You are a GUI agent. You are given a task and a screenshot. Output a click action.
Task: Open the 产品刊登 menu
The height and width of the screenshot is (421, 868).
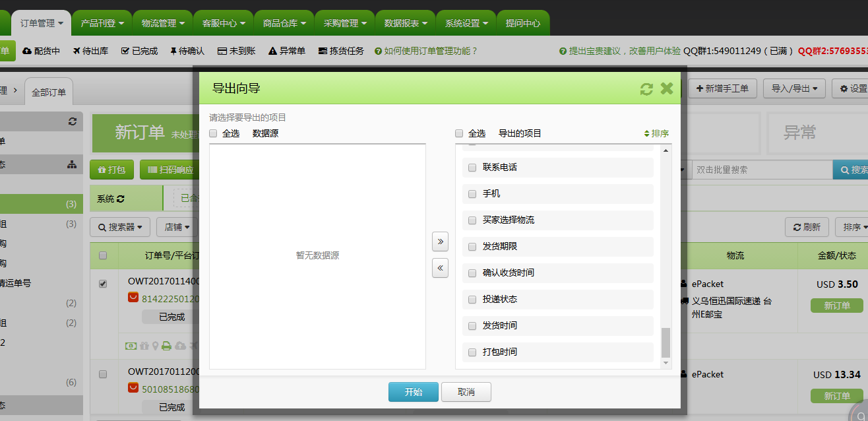pyautogui.click(x=102, y=23)
